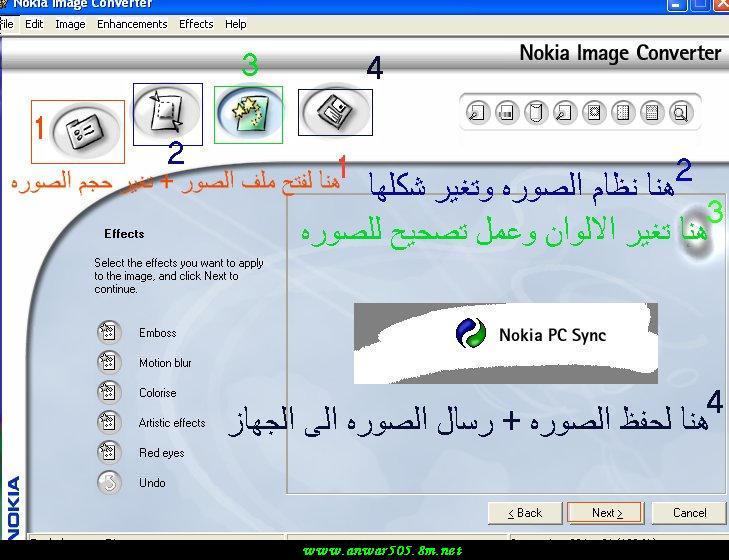Click the 'Nokia Image Converter' header title text

(620, 53)
